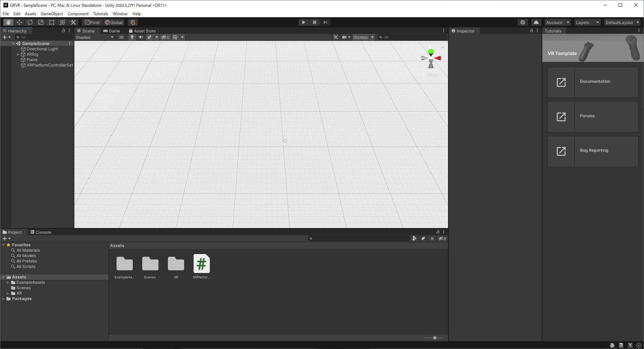This screenshot has width=644, height=349.
Task: Click the Play button
Action: coord(303,22)
